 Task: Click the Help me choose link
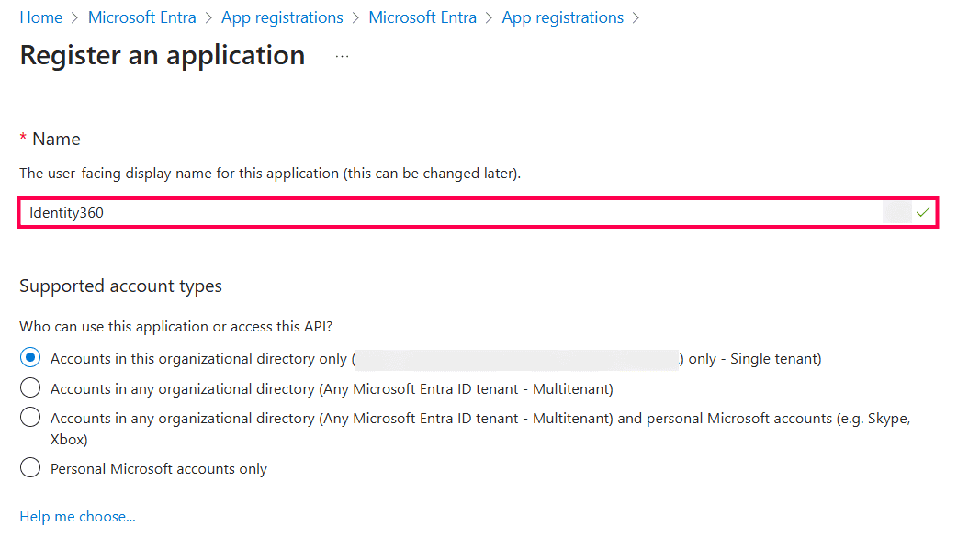coord(77,516)
